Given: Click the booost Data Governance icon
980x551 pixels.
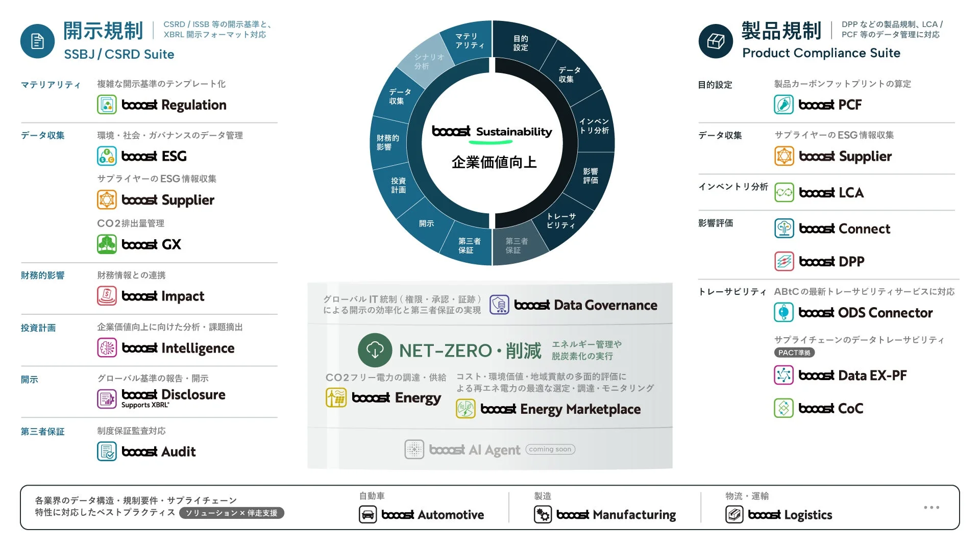Looking at the screenshot, I should coord(499,305).
